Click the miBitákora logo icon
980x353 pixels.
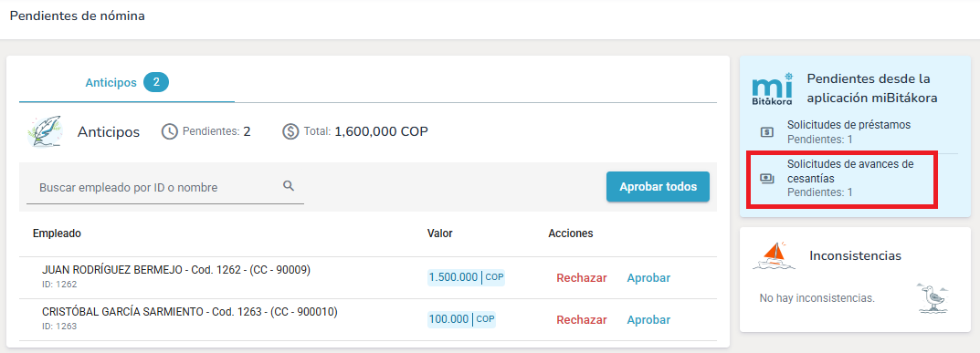click(773, 88)
